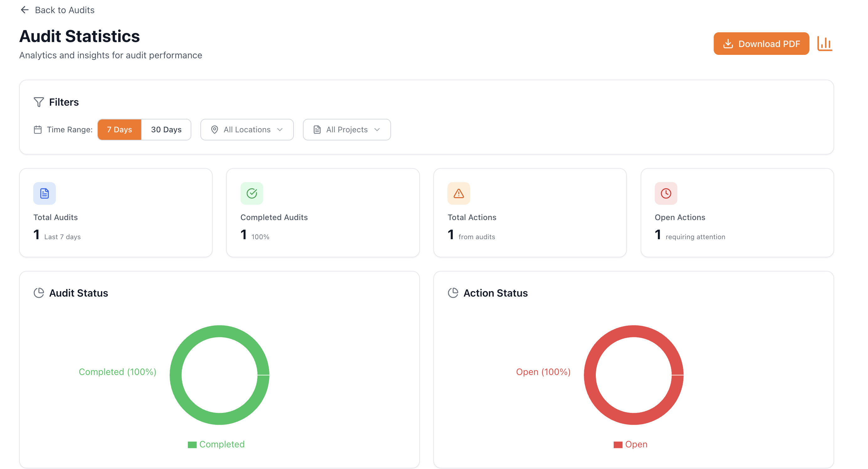
Task: Click the pie chart icon beside Audit Status
Action: coord(39,292)
